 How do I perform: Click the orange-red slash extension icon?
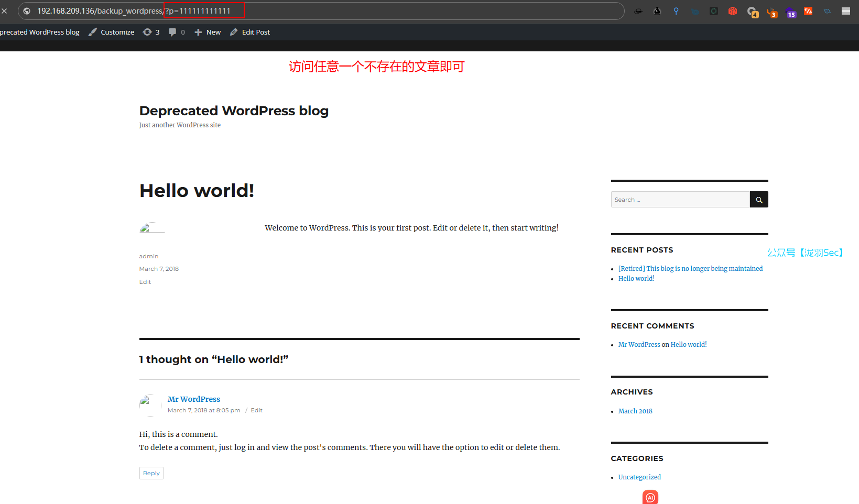coord(808,11)
